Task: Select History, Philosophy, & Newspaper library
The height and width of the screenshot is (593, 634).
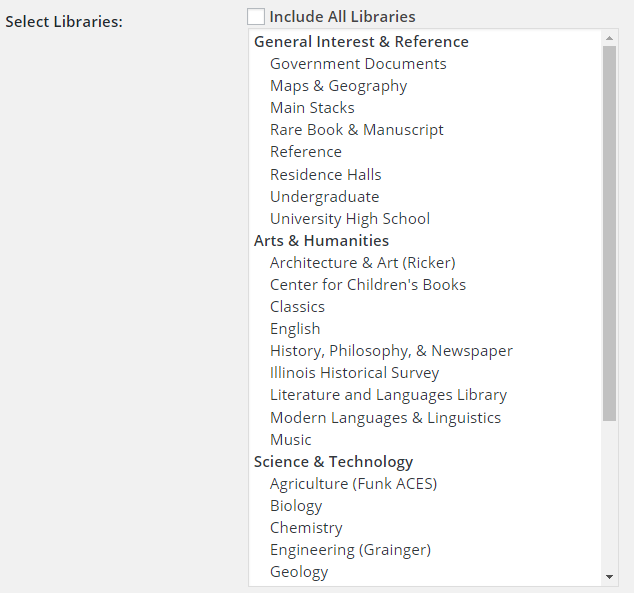Action: click(391, 351)
